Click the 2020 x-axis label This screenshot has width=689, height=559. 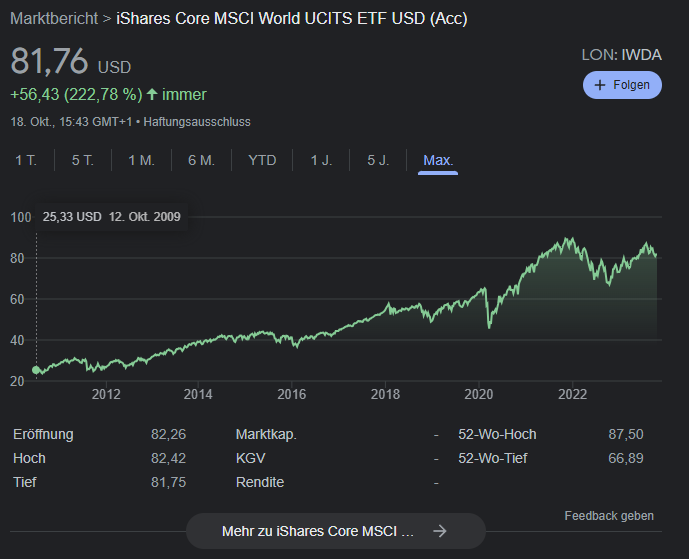point(479,394)
